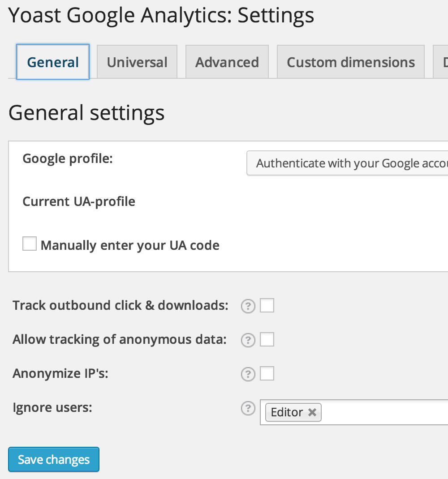Click the Current UA-profile text
The image size is (448, 479).
point(79,201)
